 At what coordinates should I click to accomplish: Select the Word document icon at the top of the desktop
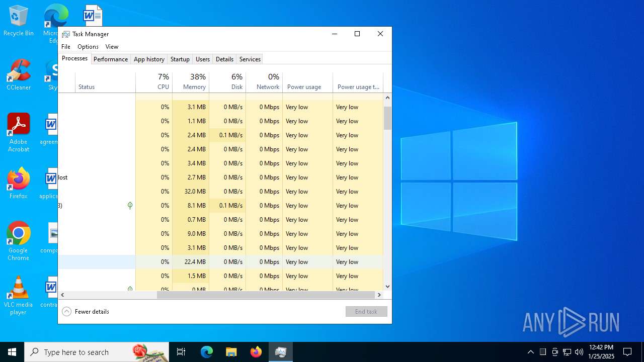coord(93,15)
